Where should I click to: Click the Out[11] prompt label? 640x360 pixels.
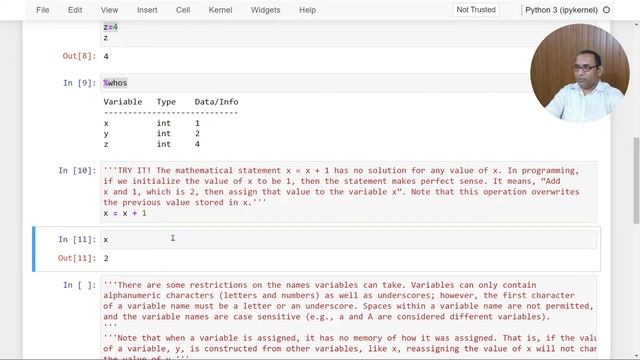coord(77,258)
